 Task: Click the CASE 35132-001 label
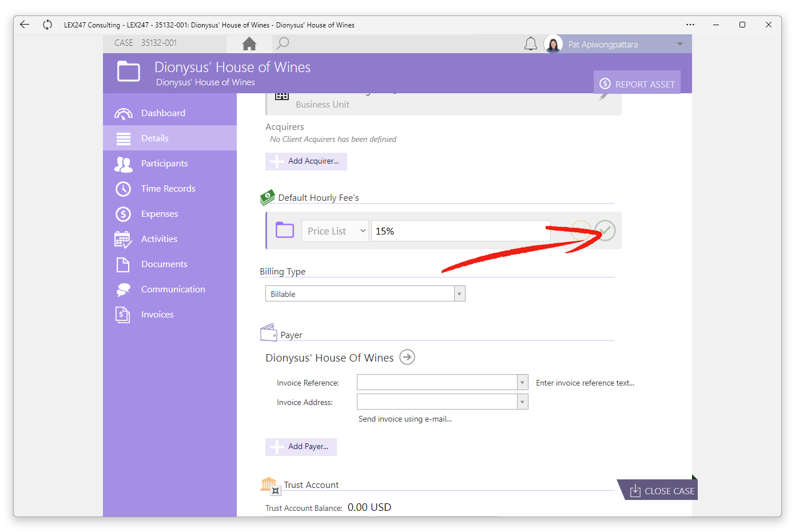click(x=145, y=43)
